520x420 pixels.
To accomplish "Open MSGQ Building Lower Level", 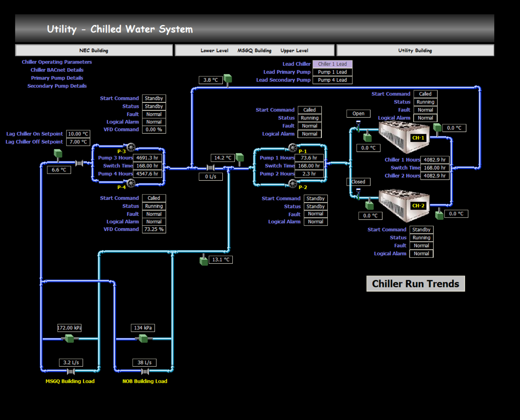I will pos(214,50).
